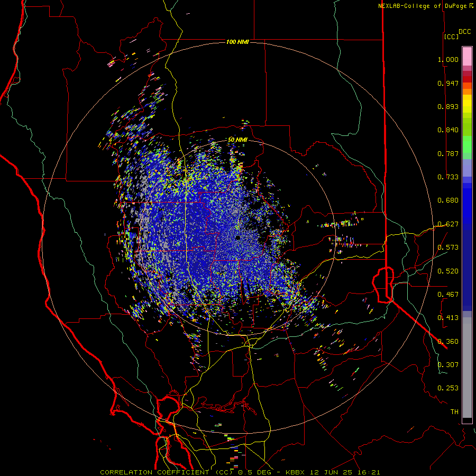Select the 0.467 scale value

pos(448,295)
